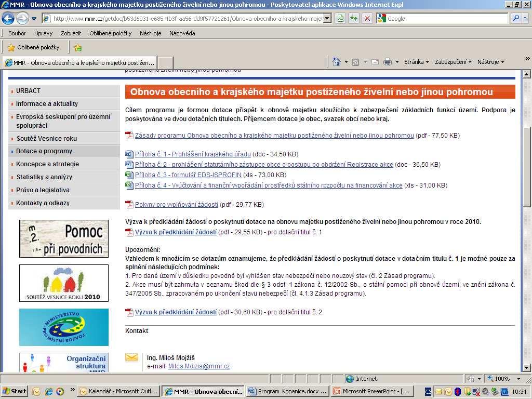Viewport: 532px width, 399px height.
Task: Click the Print icon in command bar
Action: coord(387,62)
